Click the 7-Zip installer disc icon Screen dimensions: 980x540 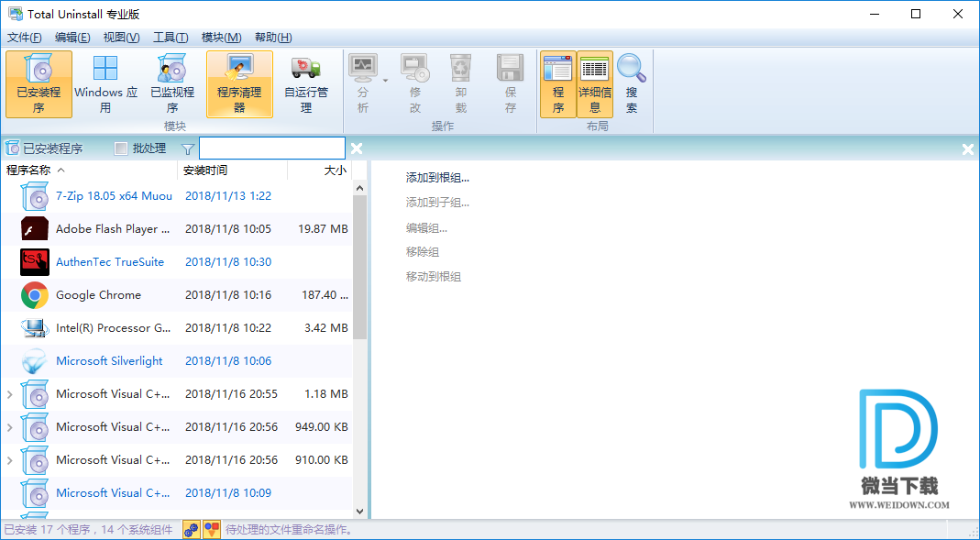tap(34, 196)
